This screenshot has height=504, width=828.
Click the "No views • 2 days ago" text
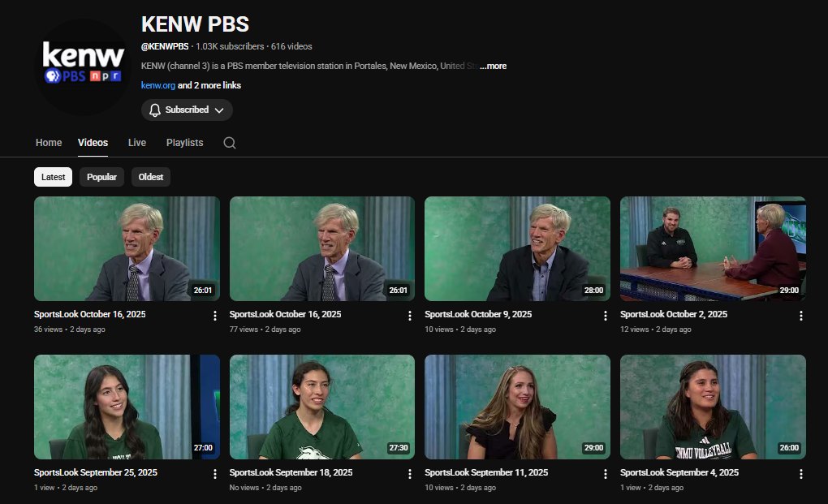(265, 488)
